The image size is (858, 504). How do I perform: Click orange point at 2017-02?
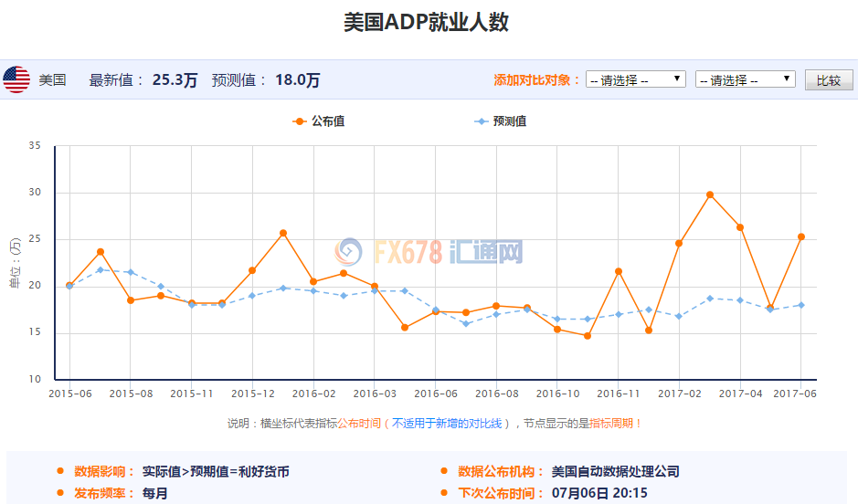[679, 243]
